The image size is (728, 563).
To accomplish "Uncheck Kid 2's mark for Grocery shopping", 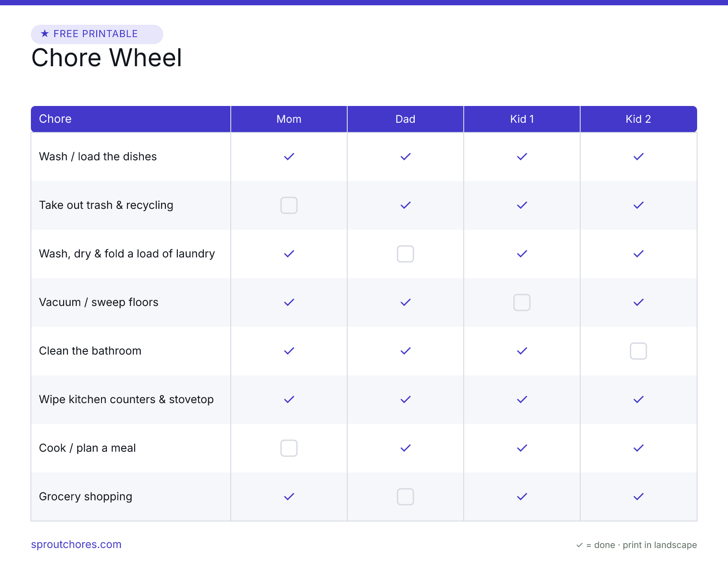I will point(638,497).
